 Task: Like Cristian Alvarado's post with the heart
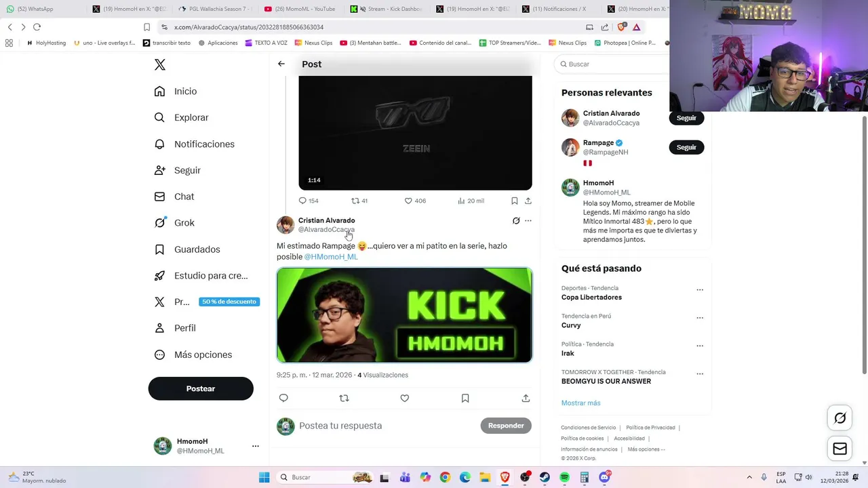[x=405, y=398]
